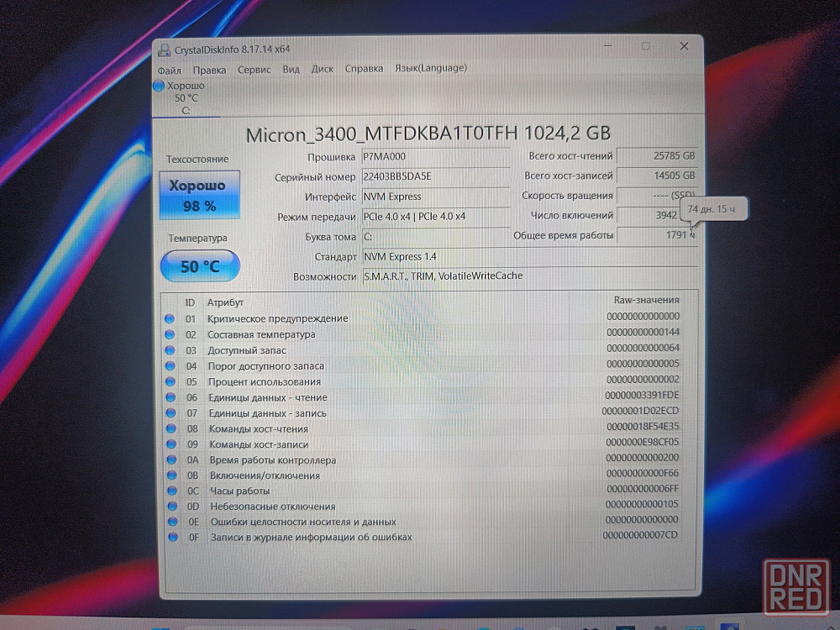Click the Атрибут column header
Viewport: 840px width, 630px height.
(225, 302)
